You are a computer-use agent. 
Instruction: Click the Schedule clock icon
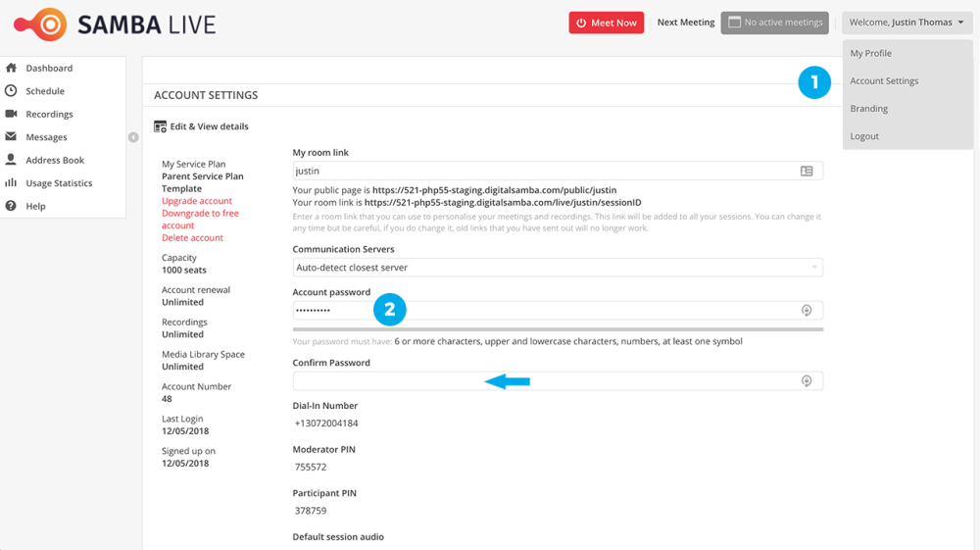11,90
